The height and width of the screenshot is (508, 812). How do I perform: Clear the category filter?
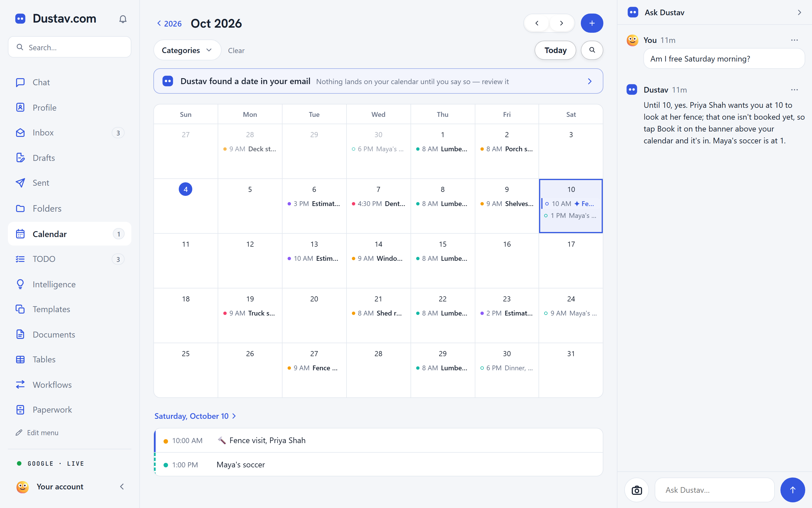pos(236,51)
